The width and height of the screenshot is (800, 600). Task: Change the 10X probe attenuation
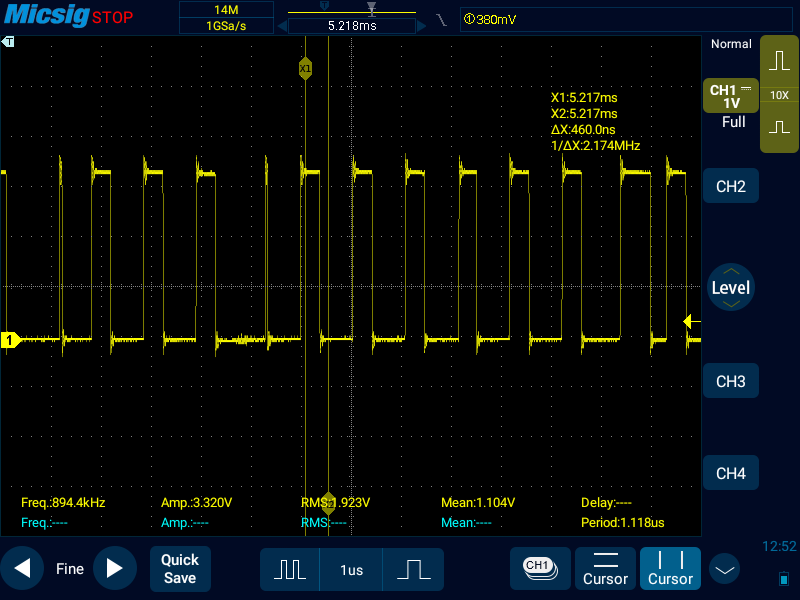pyautogui.click(x=779, y=95)
